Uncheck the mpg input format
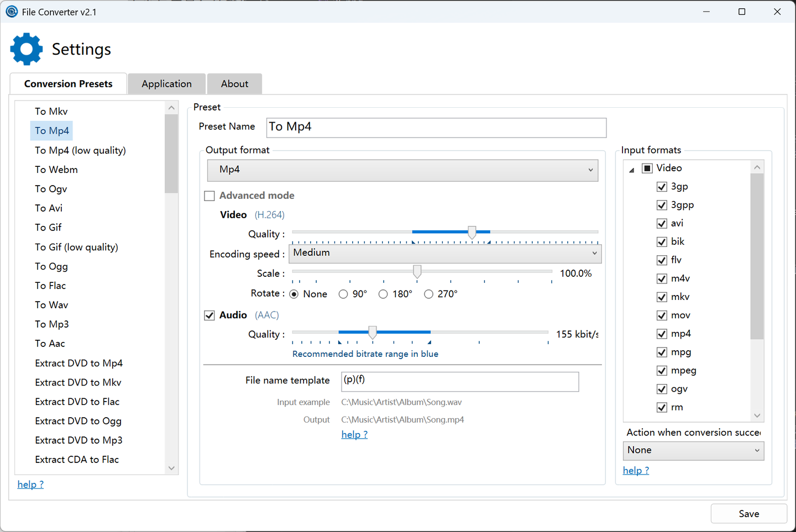Viewport: 796px width, 532px height. click(x=662, y=352)
